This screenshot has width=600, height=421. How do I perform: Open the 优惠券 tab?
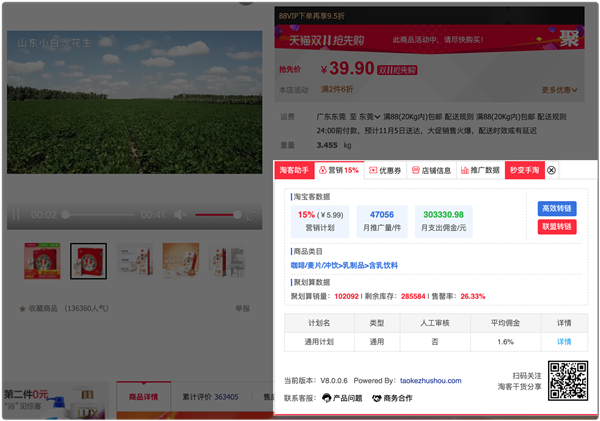(x=385, y=171)
